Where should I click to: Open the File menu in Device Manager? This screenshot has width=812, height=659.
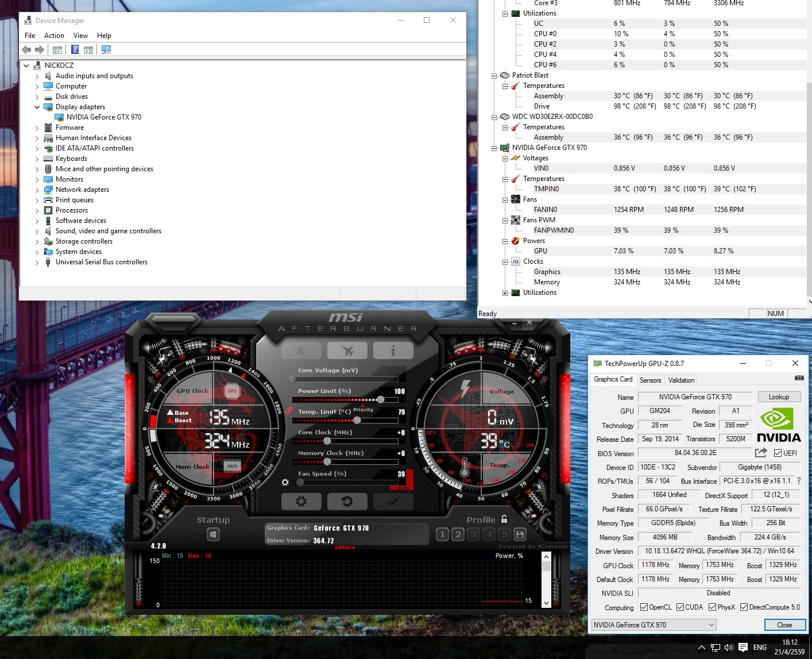30,36
